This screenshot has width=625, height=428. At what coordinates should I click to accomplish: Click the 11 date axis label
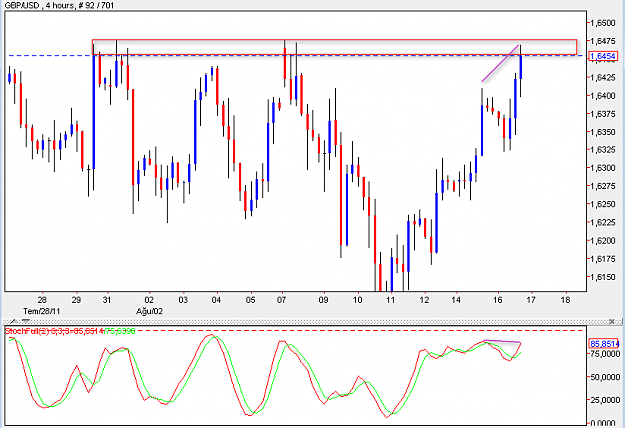click(x=390, y=300)
